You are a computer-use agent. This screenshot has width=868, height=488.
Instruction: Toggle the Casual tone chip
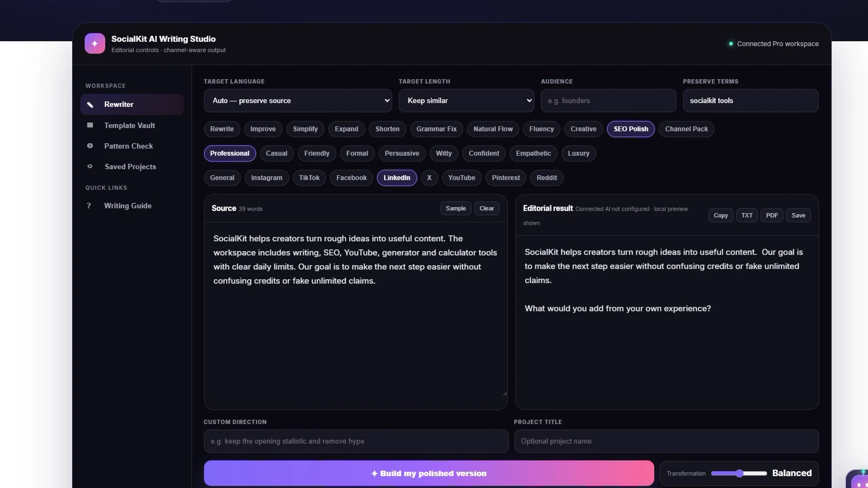click(x=277, y=153)
